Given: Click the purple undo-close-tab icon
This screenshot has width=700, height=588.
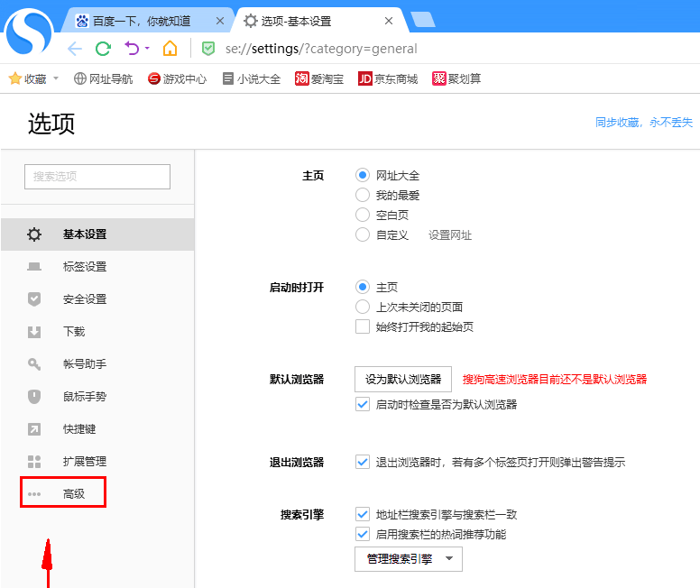Looking at the screenshot, I should point(133,49).
